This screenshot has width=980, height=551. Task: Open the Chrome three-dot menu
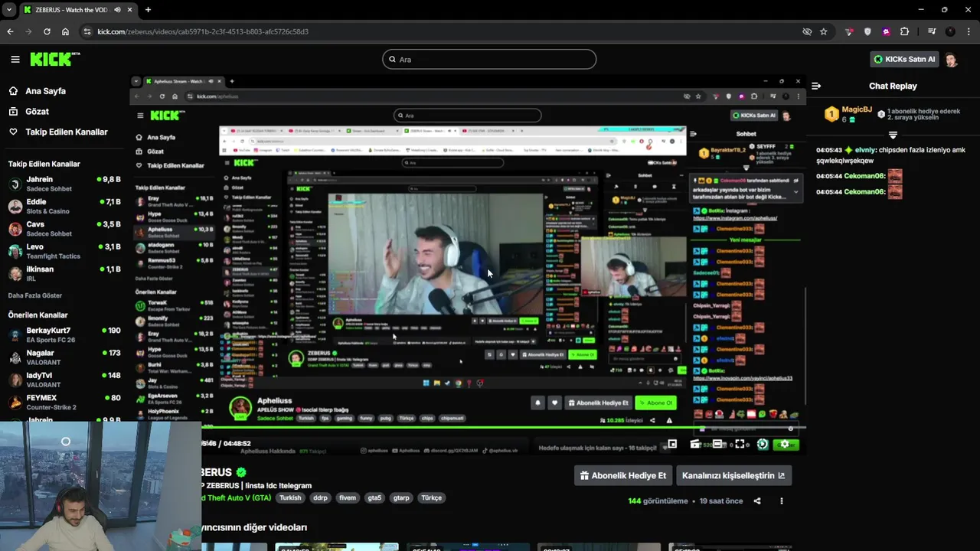click(969, 31)
